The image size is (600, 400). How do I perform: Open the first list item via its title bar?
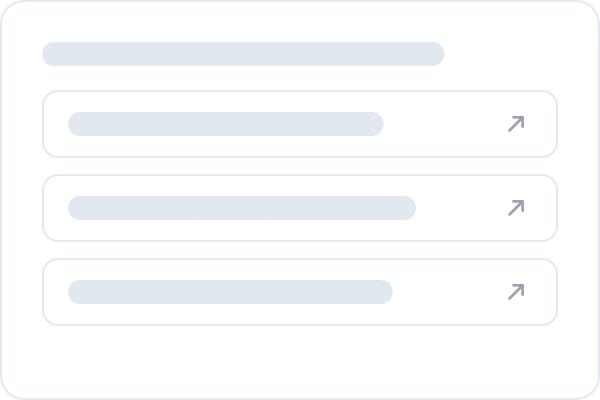(225, 124)
